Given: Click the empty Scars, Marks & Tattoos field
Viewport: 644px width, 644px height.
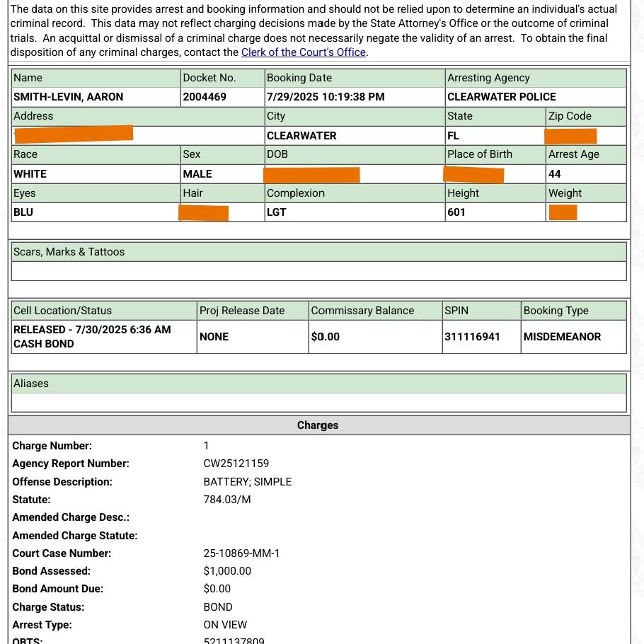Looking at the screenshot, I should tap(318, 271).
